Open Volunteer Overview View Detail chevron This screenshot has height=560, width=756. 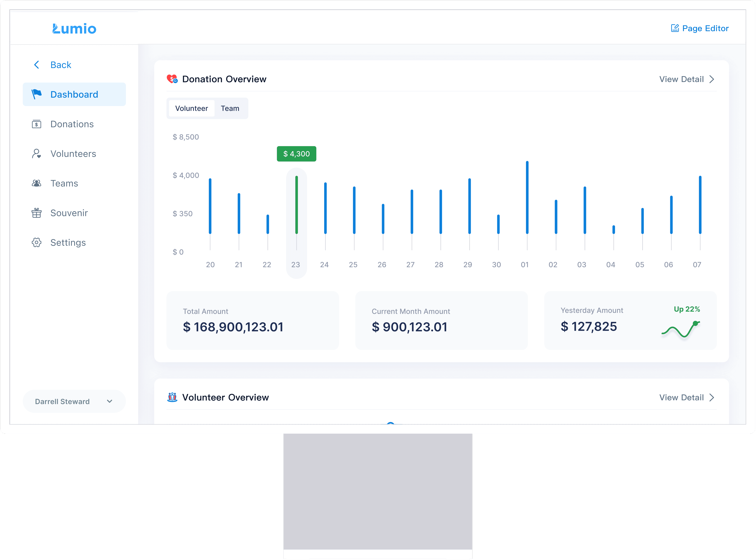(x=712, y=397)
